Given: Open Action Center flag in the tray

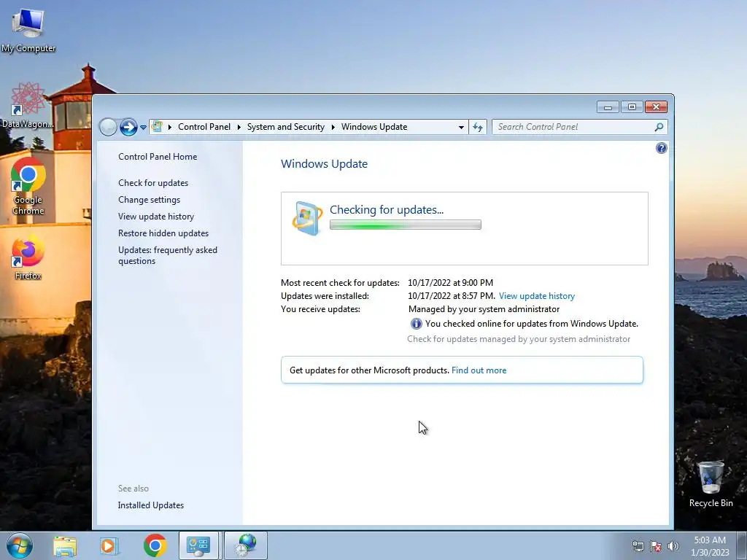Looking at the screenshot, I should (656, 546).
